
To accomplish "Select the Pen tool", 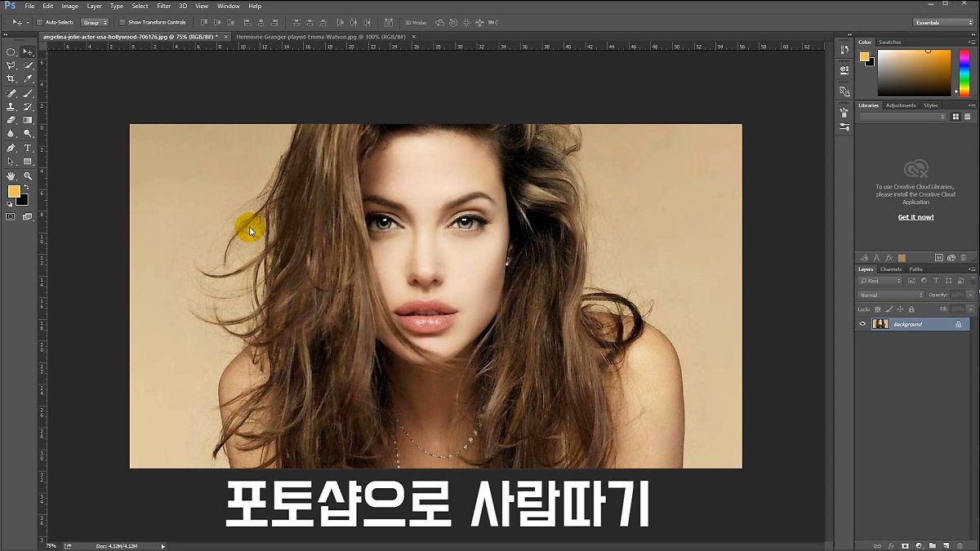I will tap(11, 148).
